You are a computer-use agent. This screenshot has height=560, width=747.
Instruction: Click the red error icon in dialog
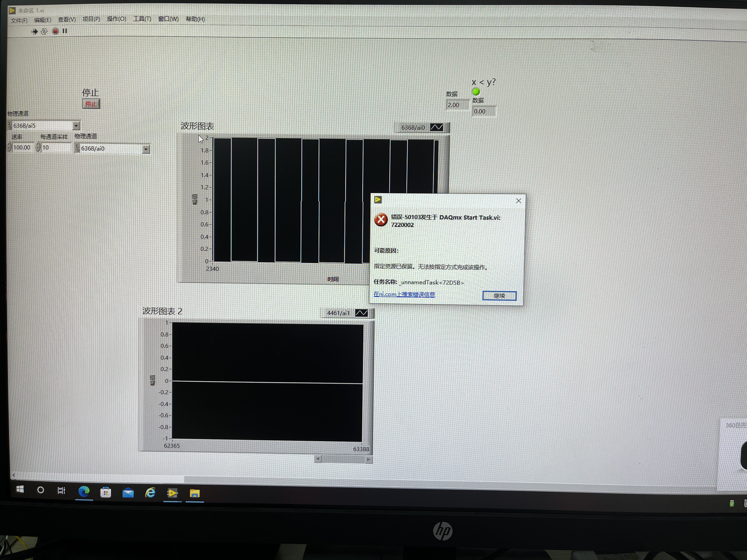[x=381, y=220]
